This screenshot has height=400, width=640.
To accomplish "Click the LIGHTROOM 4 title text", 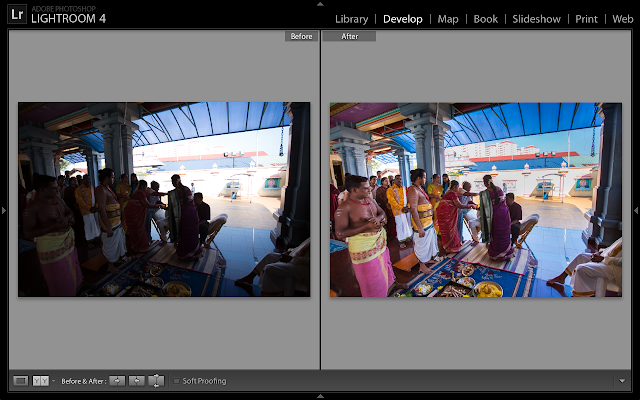I will pyautogui.click(x=69, y=19).
